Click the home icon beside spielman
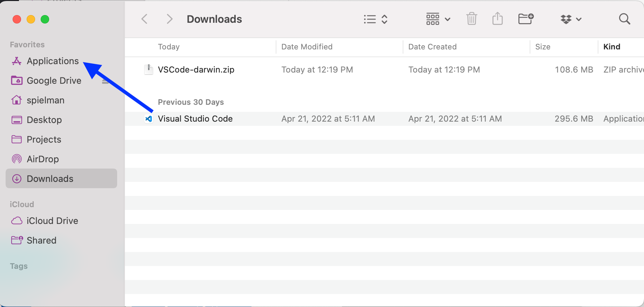The image size is (644, 307). pos(16,100)
